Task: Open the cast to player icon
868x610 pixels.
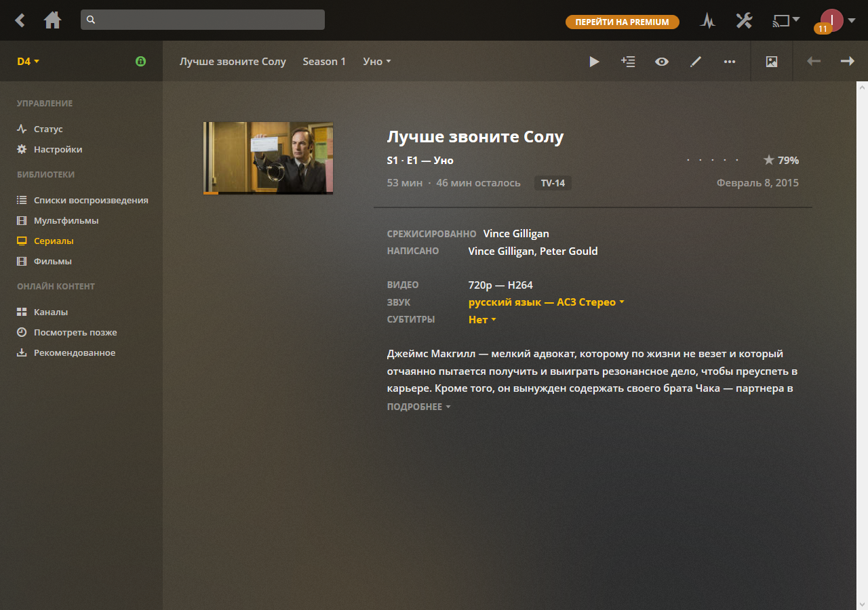Action: pyautogui.click(x=786, y=21)
